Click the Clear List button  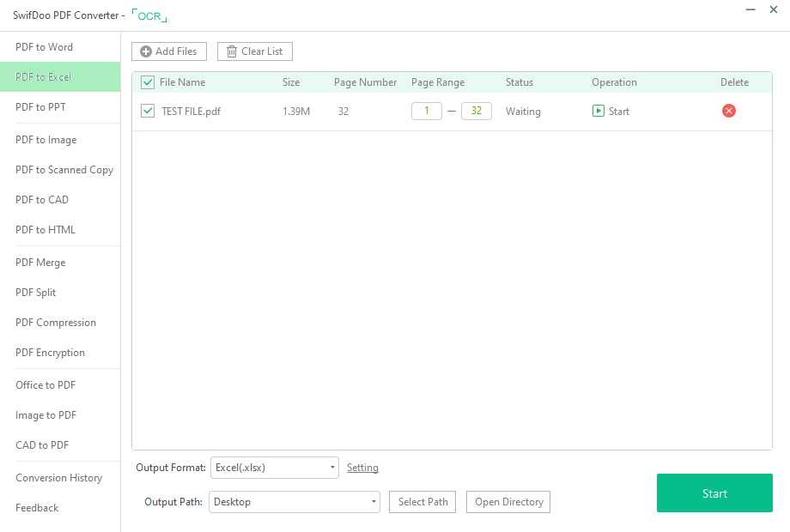[254, 51]
